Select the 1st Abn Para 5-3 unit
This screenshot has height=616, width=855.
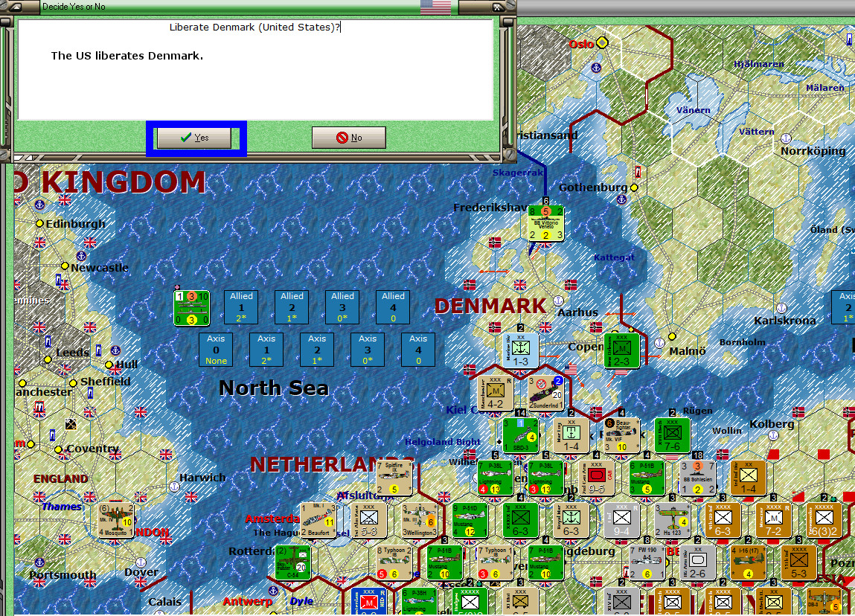[x=368, y=520]
